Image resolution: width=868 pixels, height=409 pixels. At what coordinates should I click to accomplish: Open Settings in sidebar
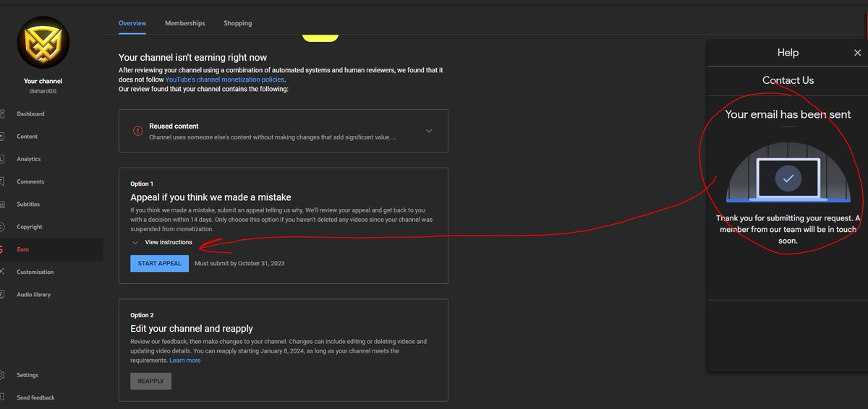[x=27, y=375]
